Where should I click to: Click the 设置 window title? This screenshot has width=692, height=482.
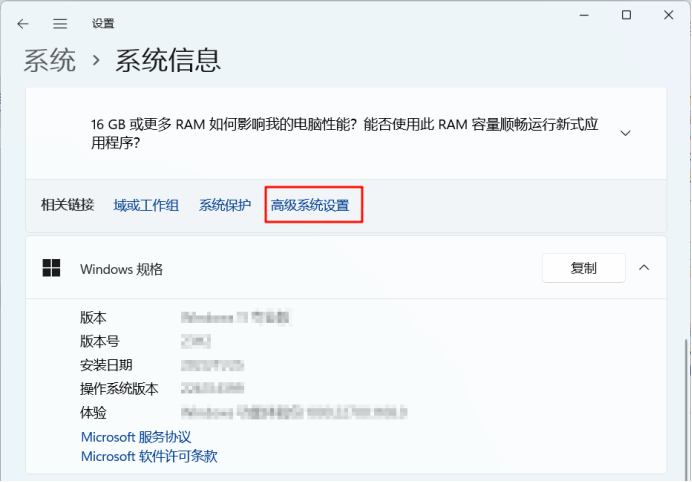[103, 23]
